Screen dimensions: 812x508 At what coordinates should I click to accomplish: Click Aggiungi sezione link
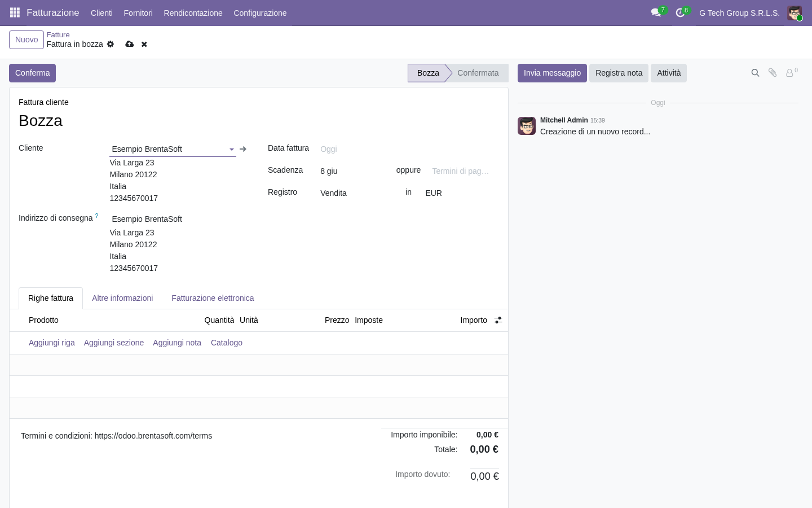(114, 343)
